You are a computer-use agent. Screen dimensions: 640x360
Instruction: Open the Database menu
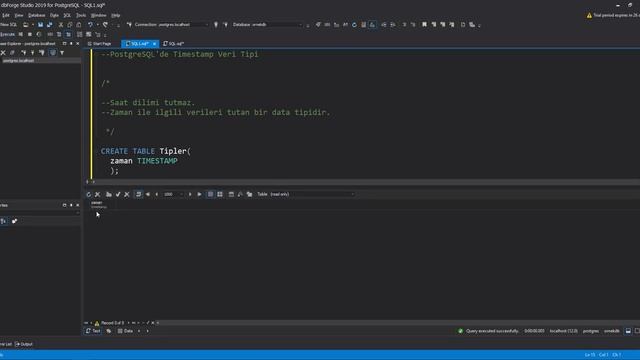point(36,16)
